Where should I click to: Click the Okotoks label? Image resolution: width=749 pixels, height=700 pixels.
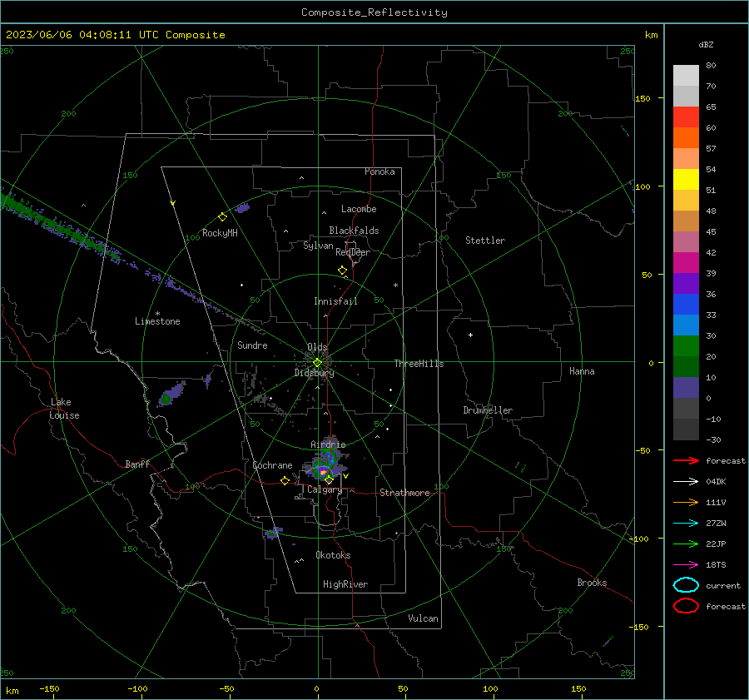333,555
